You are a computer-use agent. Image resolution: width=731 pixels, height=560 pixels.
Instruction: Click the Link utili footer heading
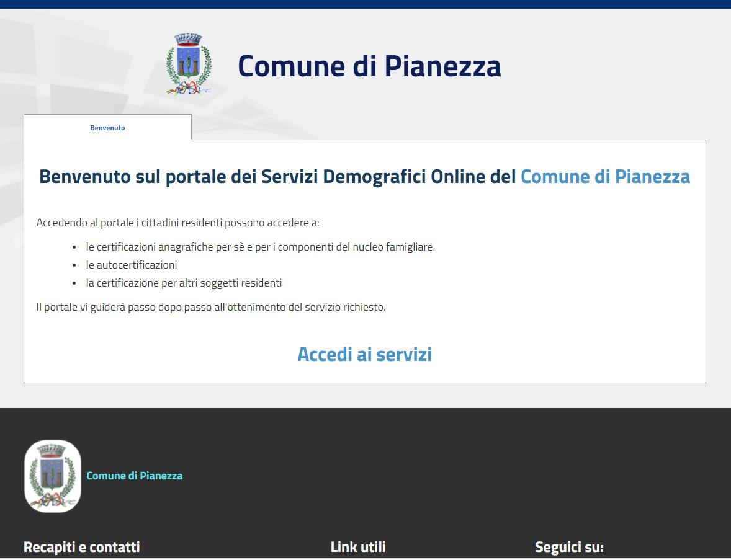(358, 547)
